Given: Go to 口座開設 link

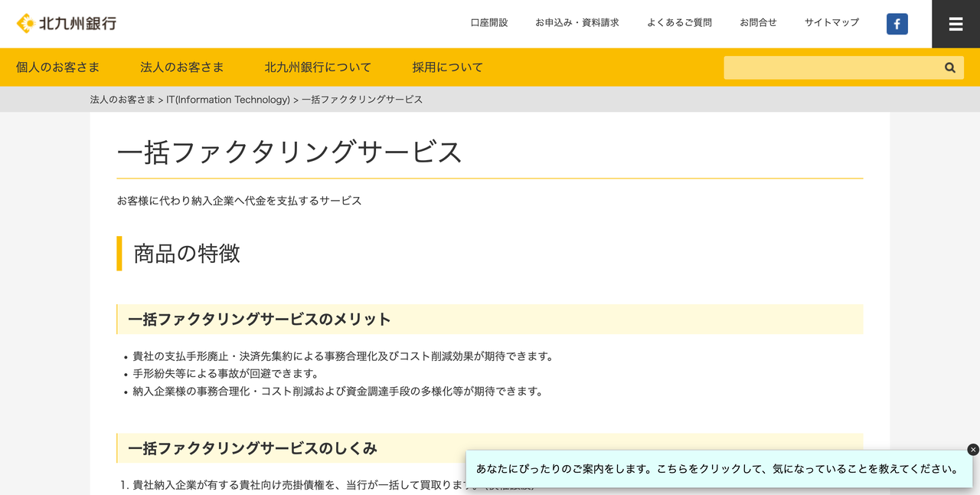Looking at the screenshot, I should click(x=489, y=23).
